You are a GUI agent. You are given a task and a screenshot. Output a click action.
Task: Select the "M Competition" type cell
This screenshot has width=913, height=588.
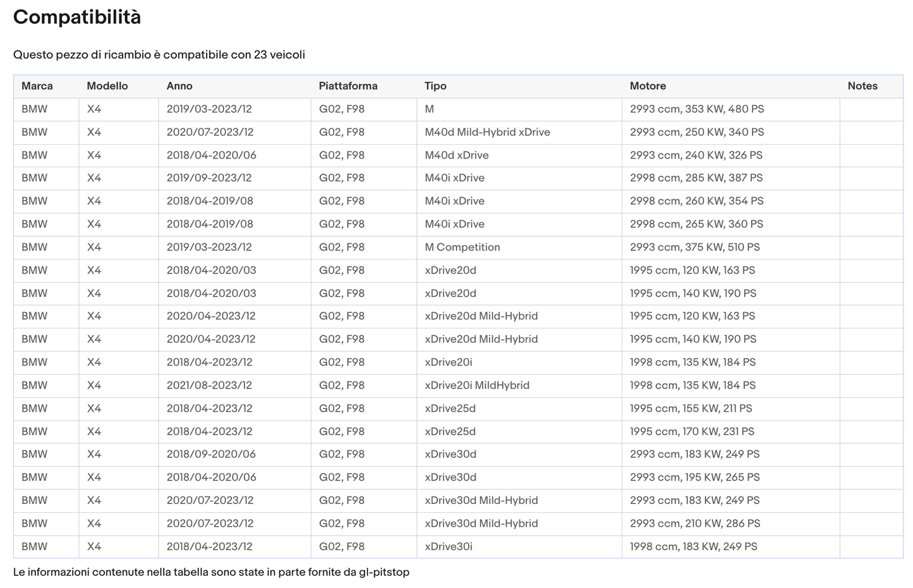tap(463, 248)
